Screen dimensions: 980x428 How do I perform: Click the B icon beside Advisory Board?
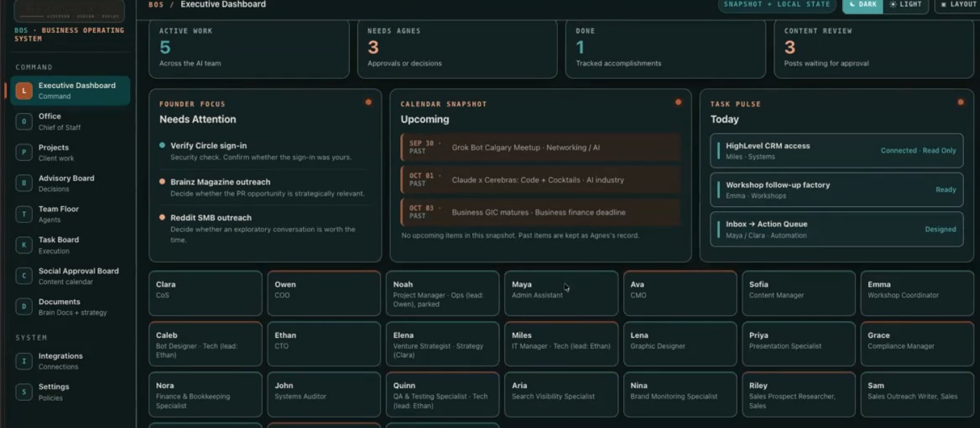[x=24, y=183]
